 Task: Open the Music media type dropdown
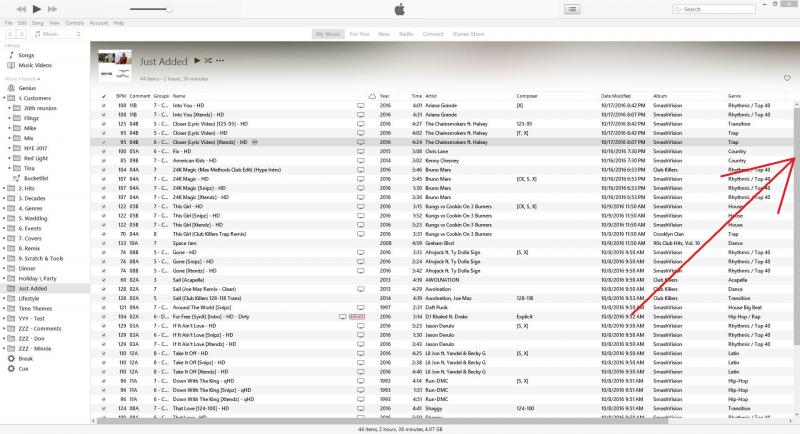click(x=57, y=34)
